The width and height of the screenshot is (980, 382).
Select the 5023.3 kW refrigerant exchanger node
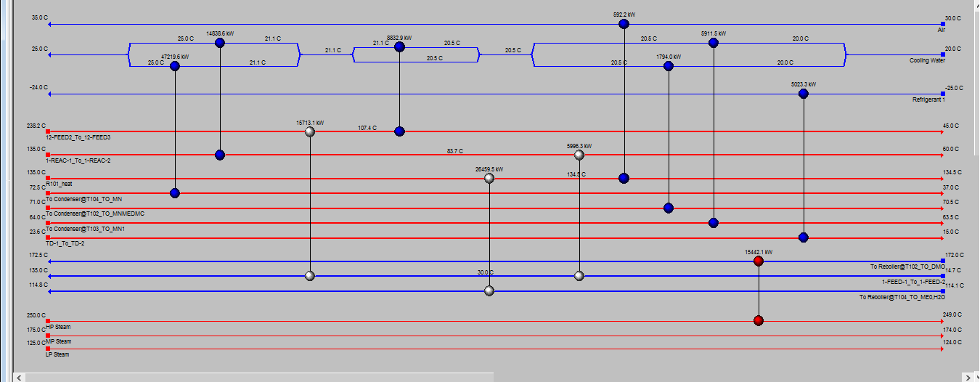coord(803,94)
